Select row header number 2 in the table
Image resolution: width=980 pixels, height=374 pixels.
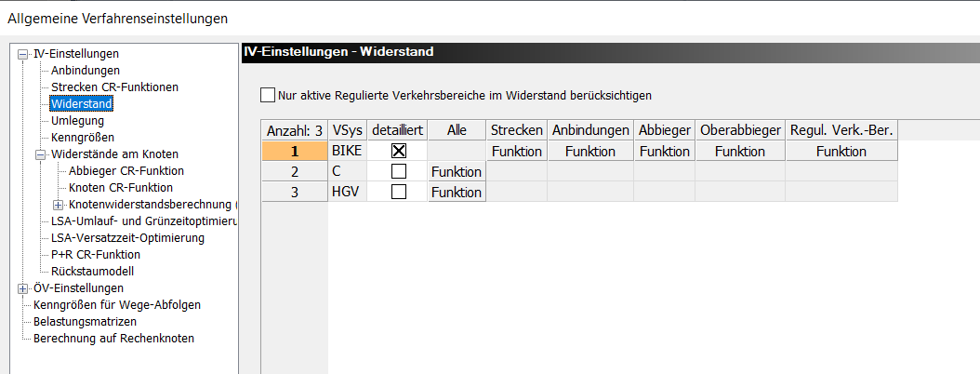294,171
